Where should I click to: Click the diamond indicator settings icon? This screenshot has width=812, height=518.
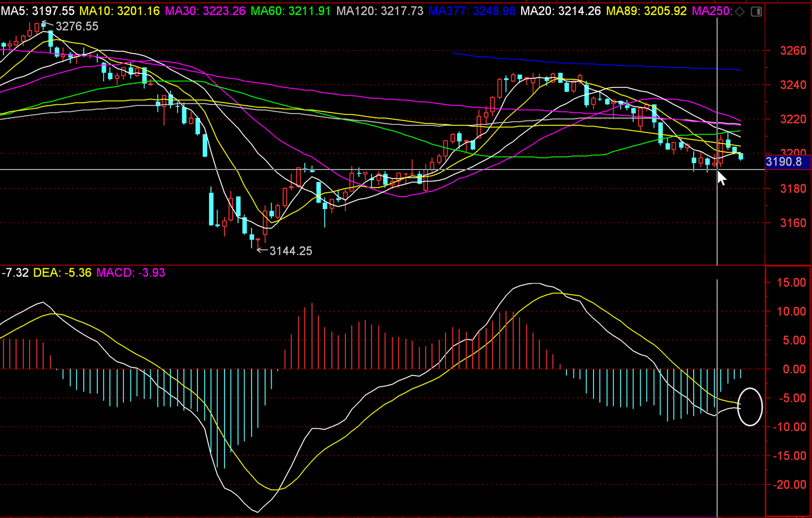(x=740, y=11)
